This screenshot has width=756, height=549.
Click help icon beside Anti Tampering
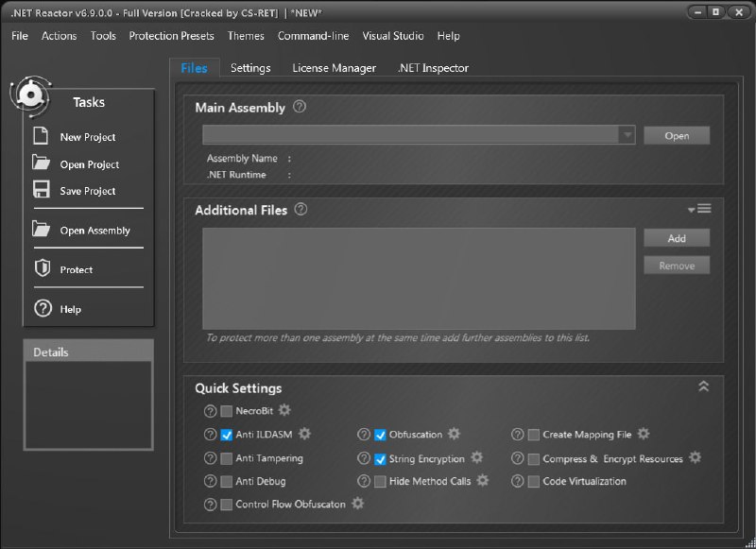[210, 458]
